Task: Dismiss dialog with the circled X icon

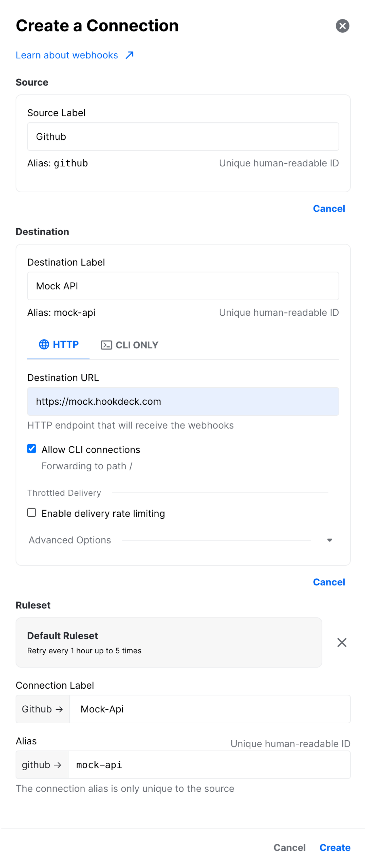Action: tap(342, 25)
